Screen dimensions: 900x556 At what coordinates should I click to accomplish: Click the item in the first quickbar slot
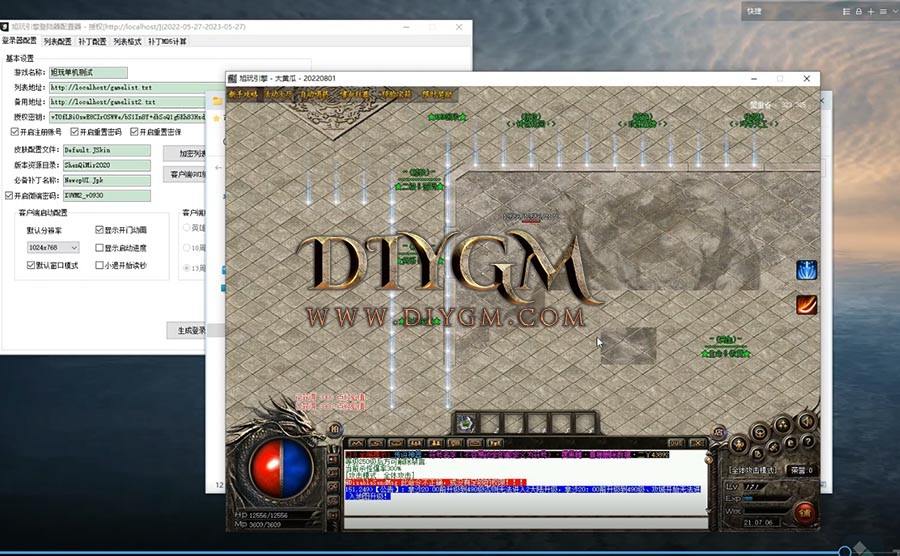click(465, 423)
